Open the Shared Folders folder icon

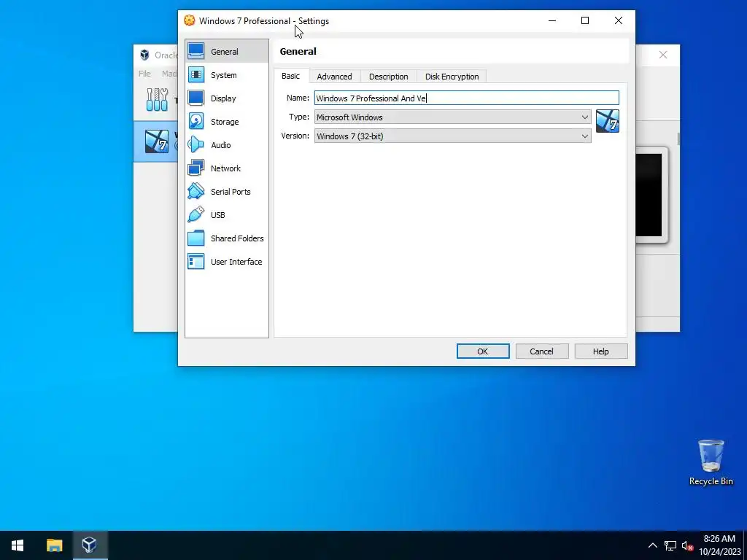click(196, 238)
